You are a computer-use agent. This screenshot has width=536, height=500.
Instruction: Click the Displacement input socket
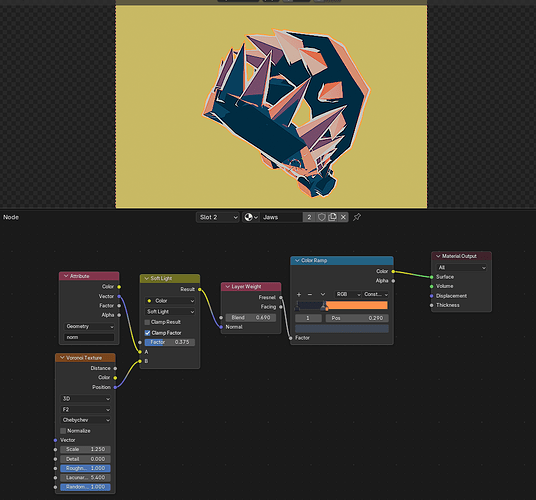click(x=432, y=296)
